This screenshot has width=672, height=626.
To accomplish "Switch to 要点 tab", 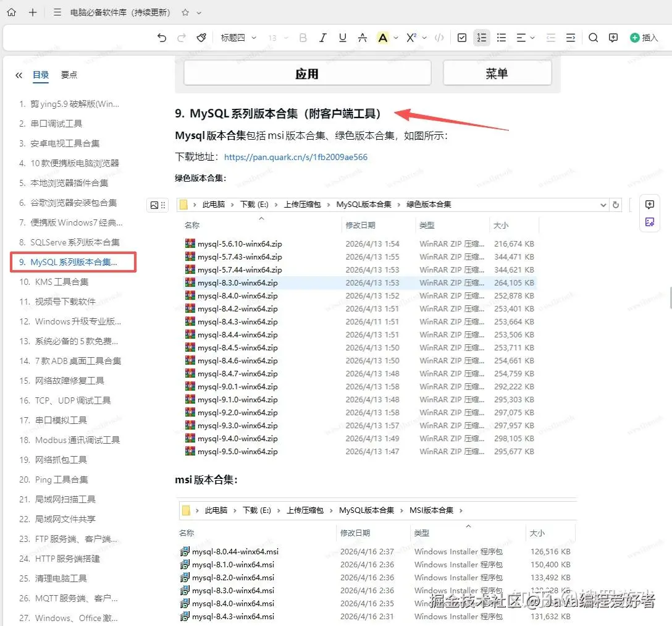I will click(x=69, y=75).
